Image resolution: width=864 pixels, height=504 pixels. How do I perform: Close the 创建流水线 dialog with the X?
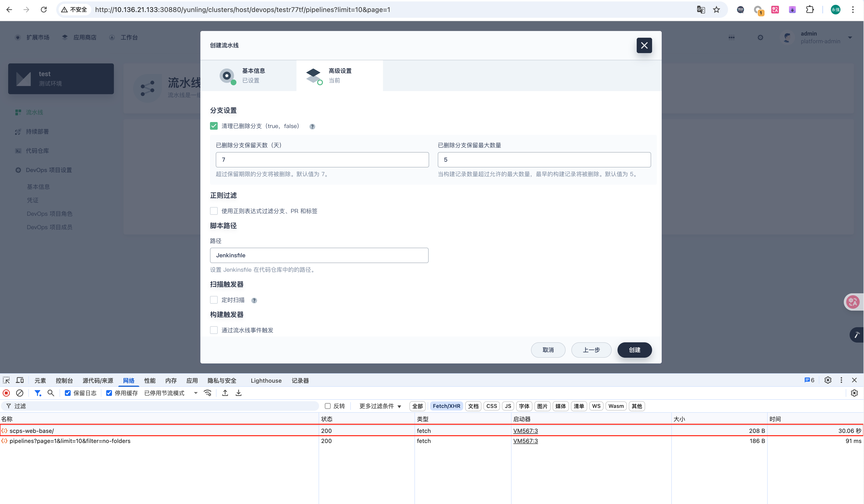644,45
